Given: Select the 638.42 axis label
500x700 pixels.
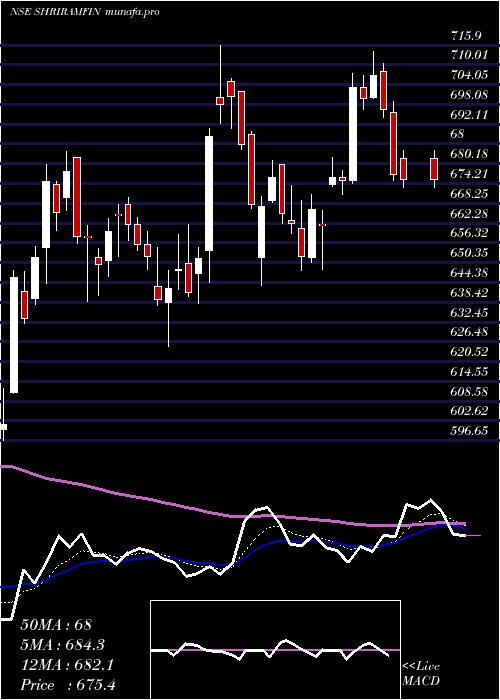Looking at the screenshot, I should [469, 292].
